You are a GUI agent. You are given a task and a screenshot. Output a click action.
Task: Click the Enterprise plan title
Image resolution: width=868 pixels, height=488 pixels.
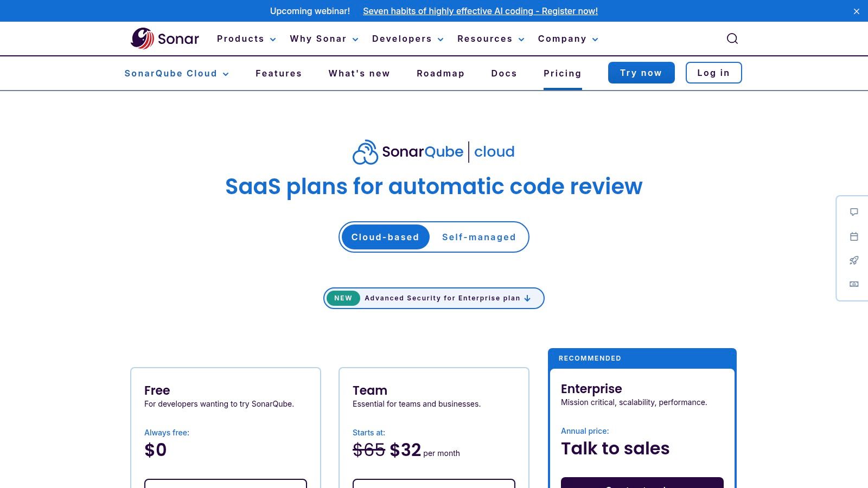coord(591,389)
